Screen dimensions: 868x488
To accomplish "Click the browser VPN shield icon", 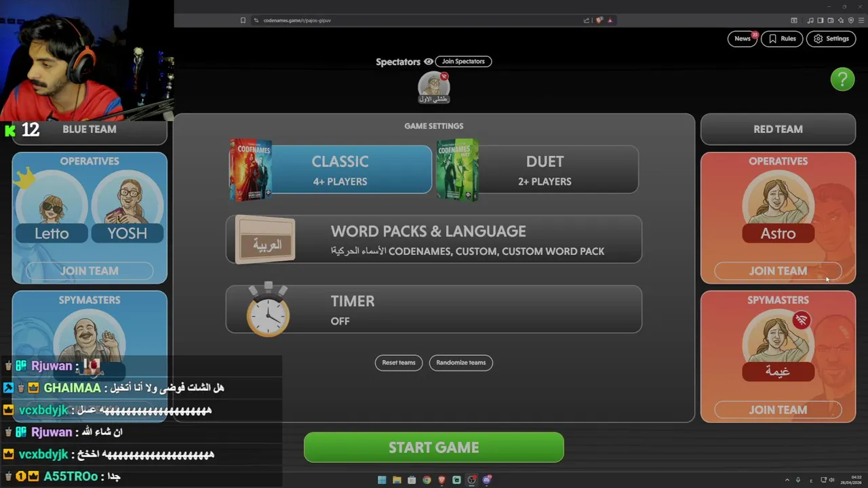I will 851,20.
